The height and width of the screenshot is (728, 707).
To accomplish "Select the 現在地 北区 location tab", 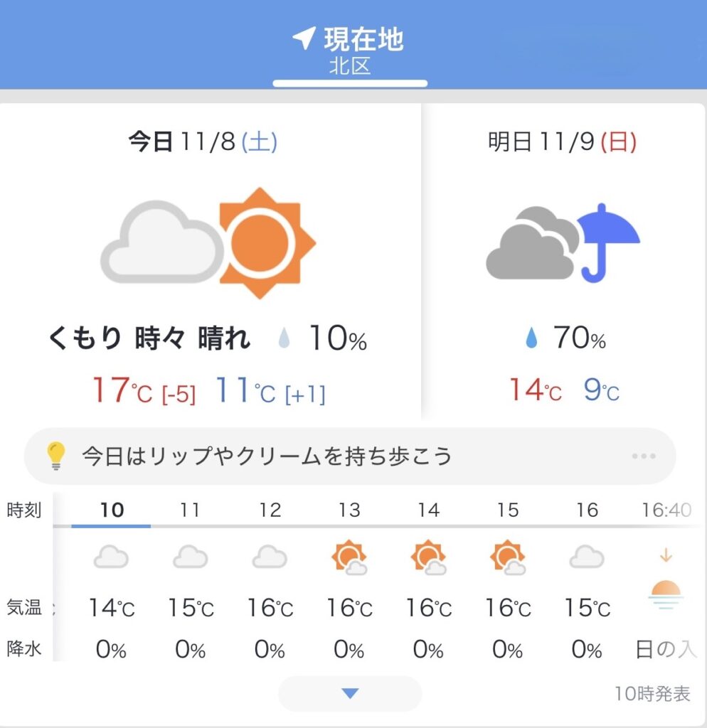I will click(350, 50).
